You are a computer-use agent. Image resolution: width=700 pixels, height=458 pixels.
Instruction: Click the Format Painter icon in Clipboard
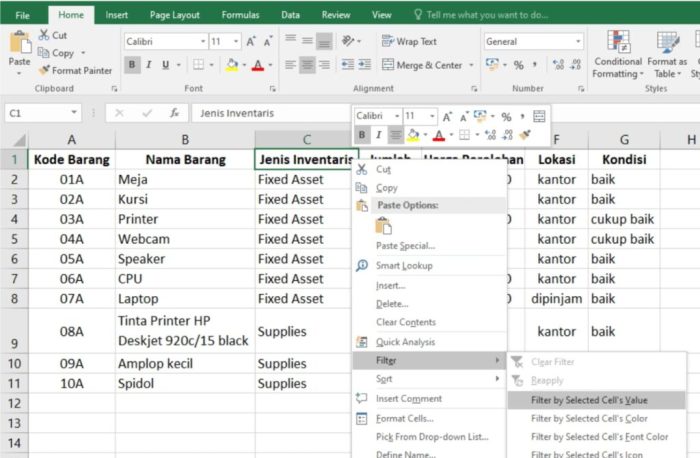click(x=44, y=70)
